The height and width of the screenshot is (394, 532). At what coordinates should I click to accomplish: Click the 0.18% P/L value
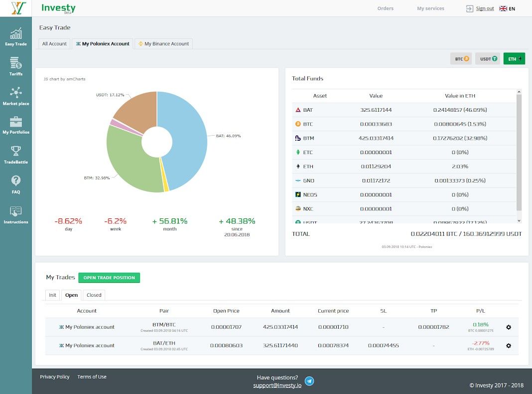click(x=481, y=325)
